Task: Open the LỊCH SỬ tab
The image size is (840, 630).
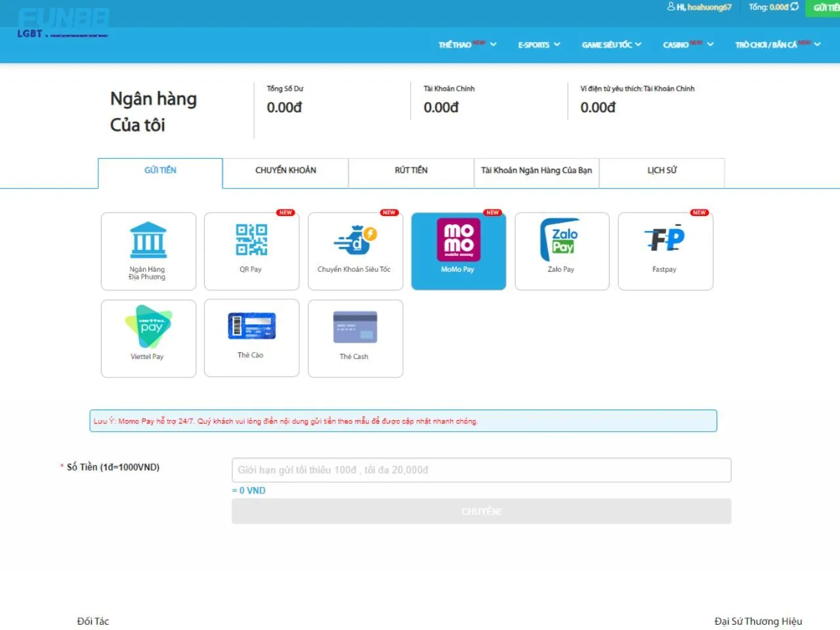Action: point(661,173)
